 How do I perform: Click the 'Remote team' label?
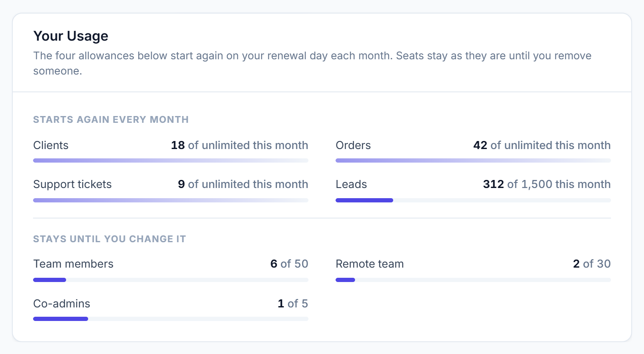coord(369,264)
